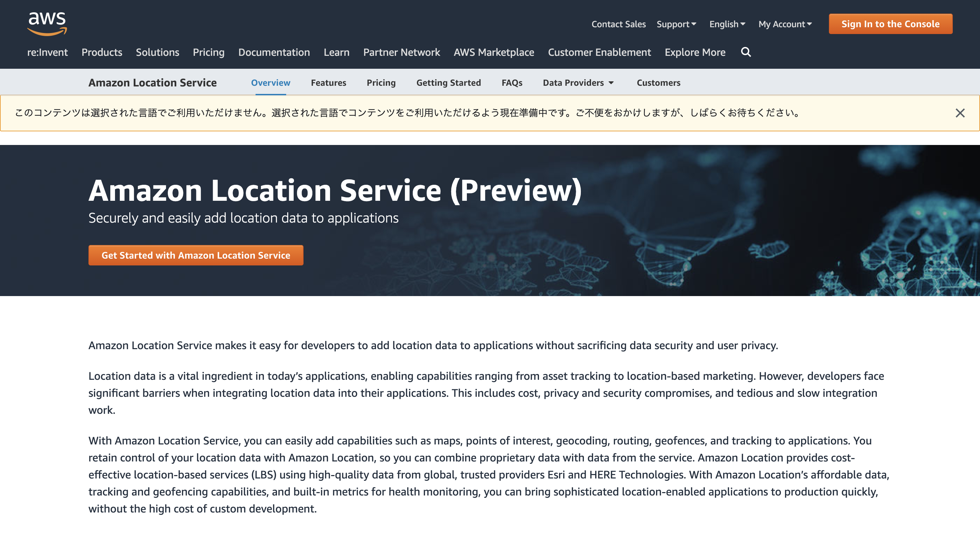This screenshot has height=537, width=980.
Task: Switch to the Features tab
Action: (x=328, y=83)
